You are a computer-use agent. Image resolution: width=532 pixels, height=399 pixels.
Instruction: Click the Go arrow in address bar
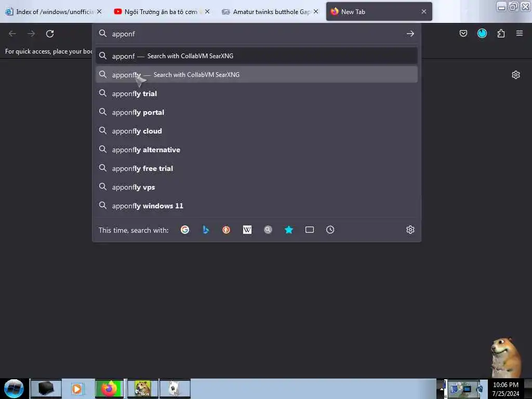click(410, 34)
